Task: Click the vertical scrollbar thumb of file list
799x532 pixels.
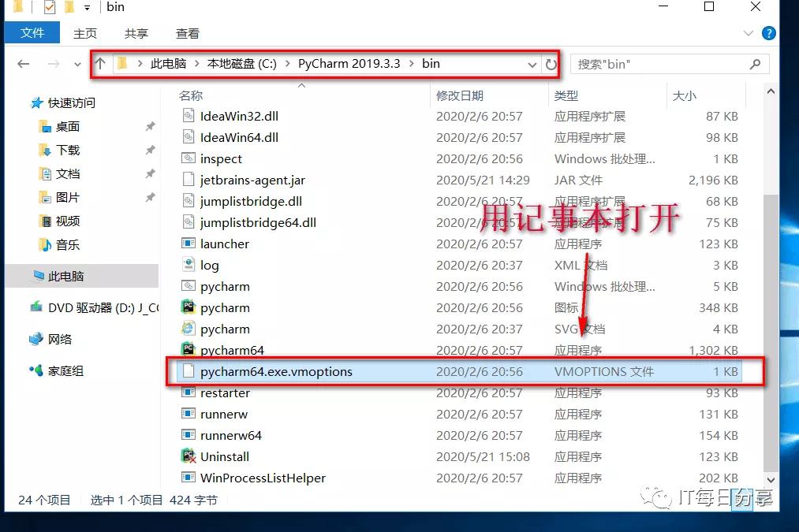Action: 771,333
